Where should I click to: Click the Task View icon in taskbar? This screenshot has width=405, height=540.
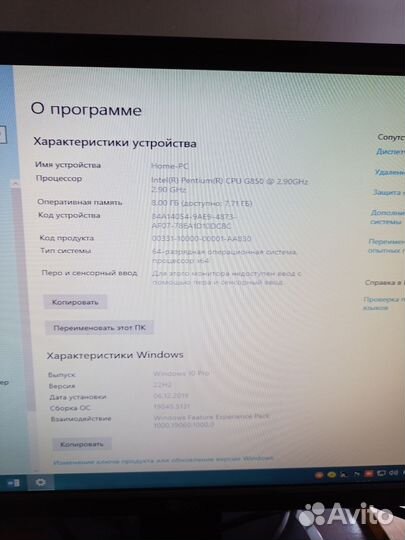click(14, 483)
